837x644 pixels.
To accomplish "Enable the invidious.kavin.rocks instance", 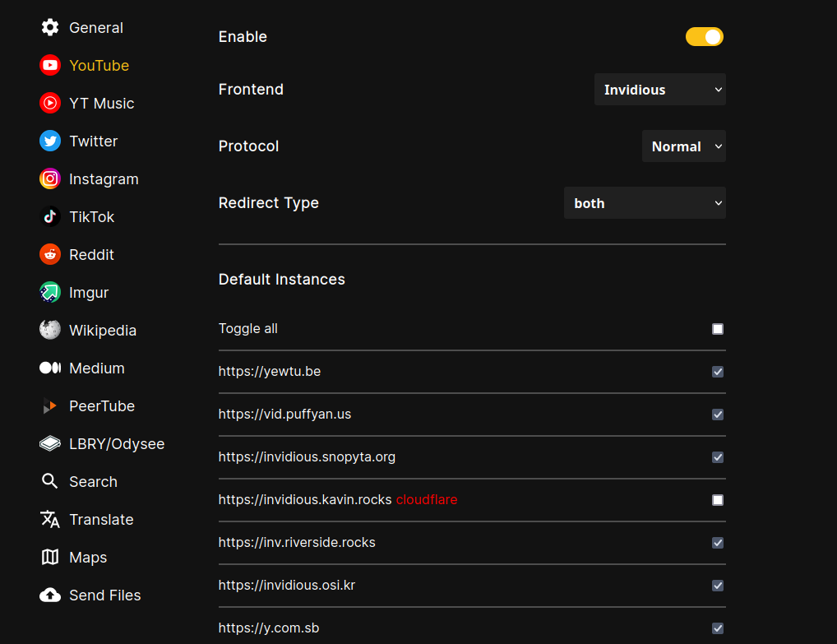I will pos(717,499).
